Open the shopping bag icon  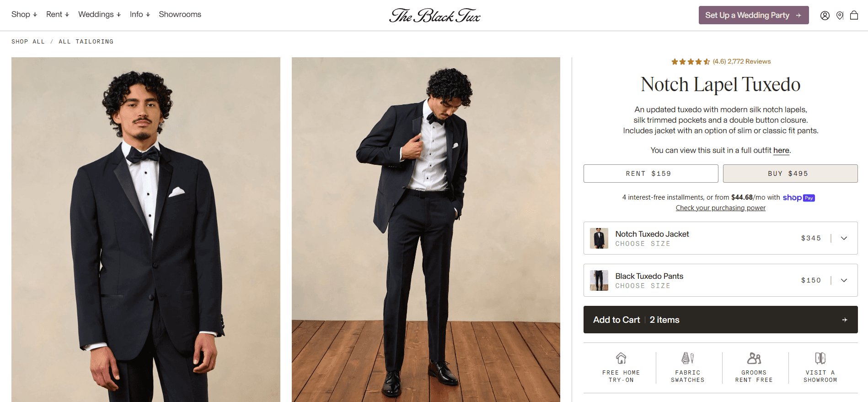(854, 15)
